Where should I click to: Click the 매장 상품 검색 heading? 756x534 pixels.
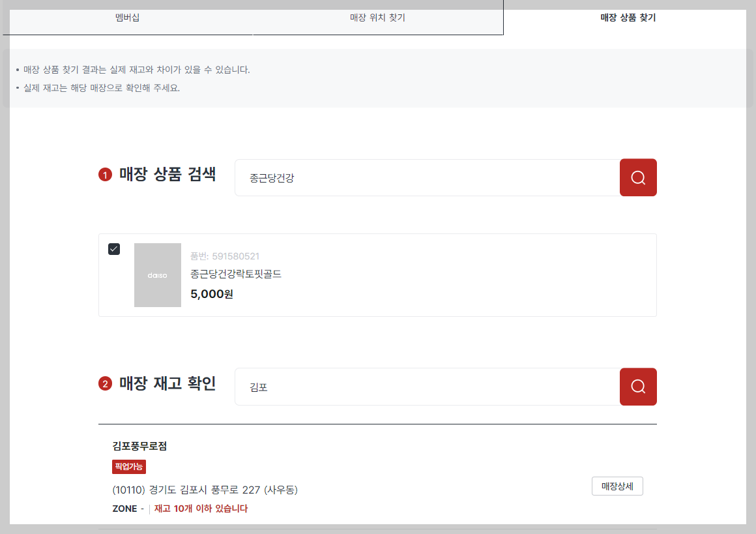click(167, 175)
